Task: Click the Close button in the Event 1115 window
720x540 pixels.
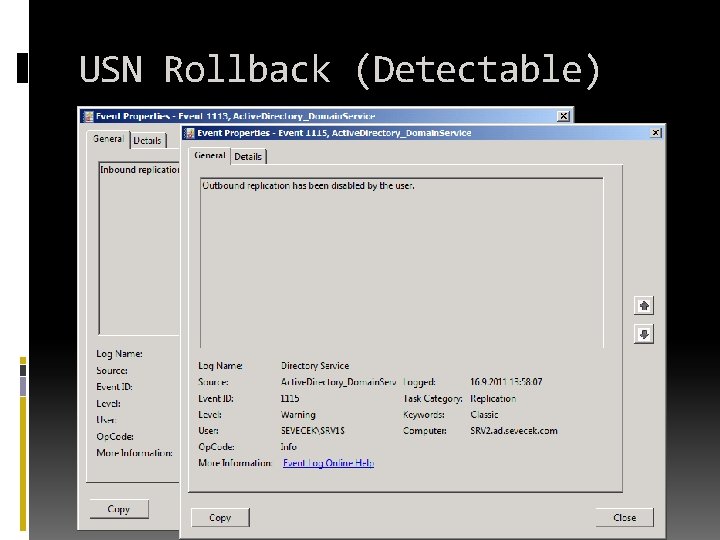Action: tap(624, 518)
